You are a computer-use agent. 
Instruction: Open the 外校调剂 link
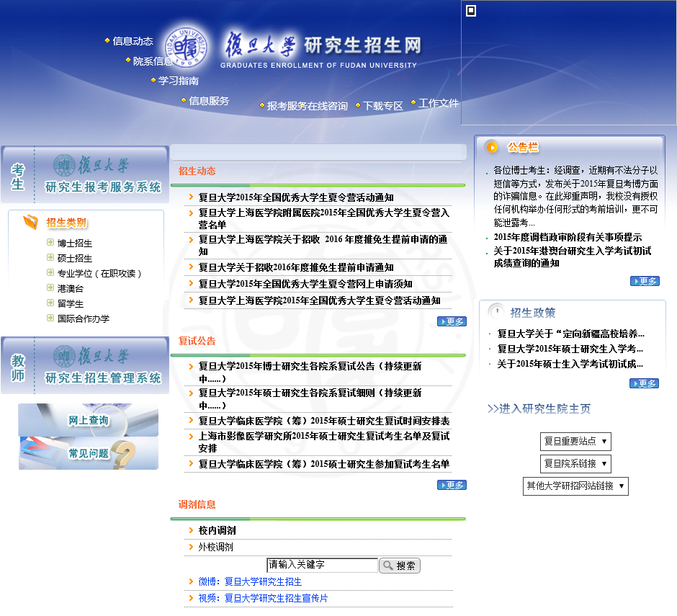click(215, 547)
